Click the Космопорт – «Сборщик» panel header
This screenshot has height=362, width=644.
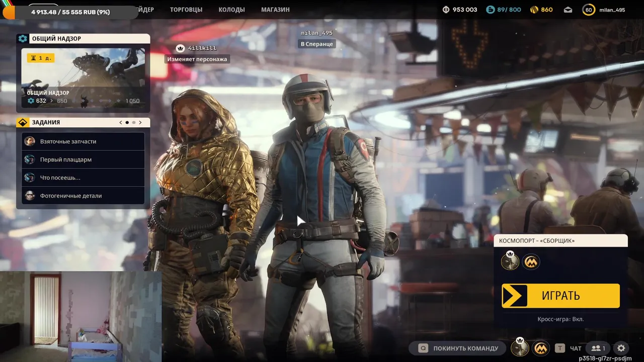tap(560, 241)
